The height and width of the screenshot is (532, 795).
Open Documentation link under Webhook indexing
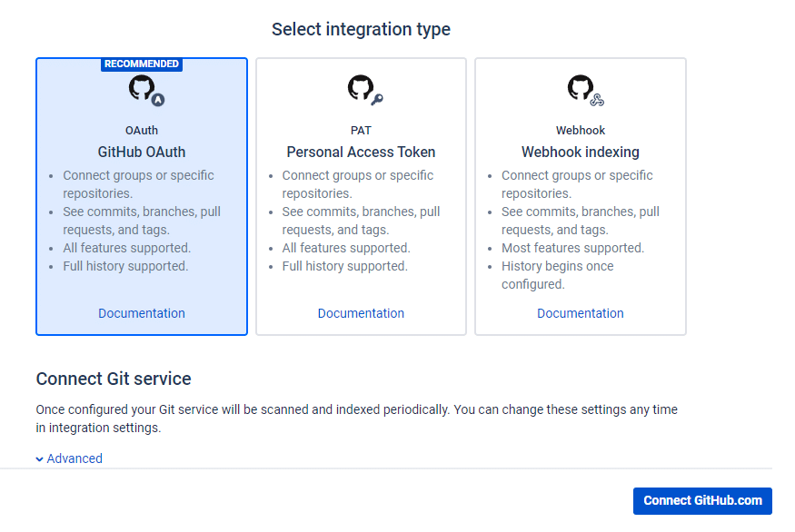click(x=580, y=313)
